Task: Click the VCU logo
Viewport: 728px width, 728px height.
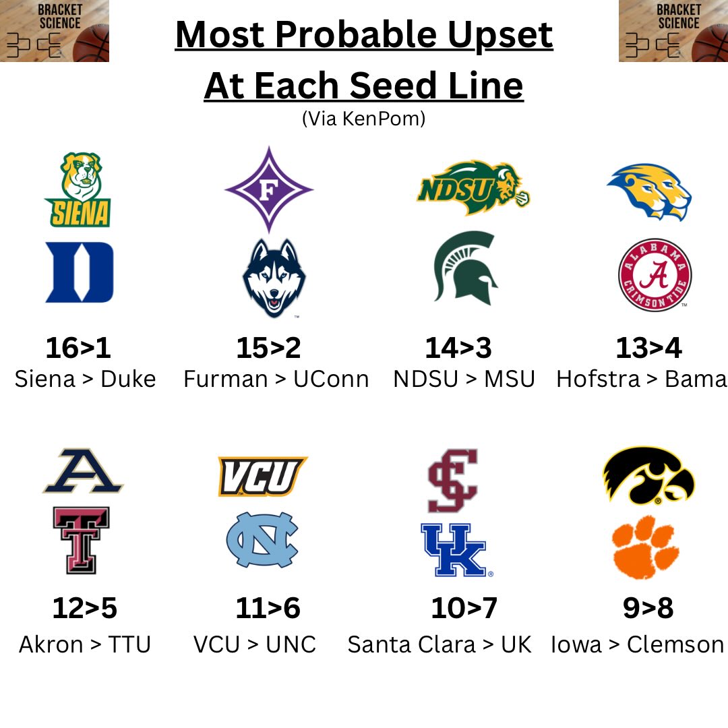Action: coord(262,477)
